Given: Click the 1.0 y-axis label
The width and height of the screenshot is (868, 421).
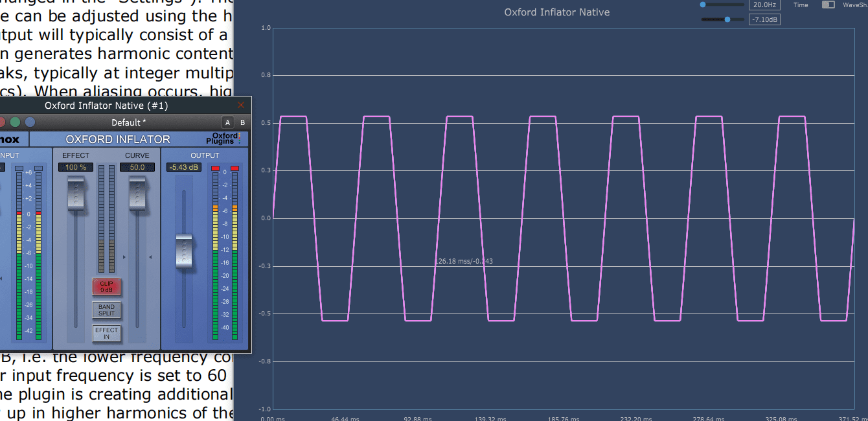Looking at the screenshot, I should [x=266, y=28].
